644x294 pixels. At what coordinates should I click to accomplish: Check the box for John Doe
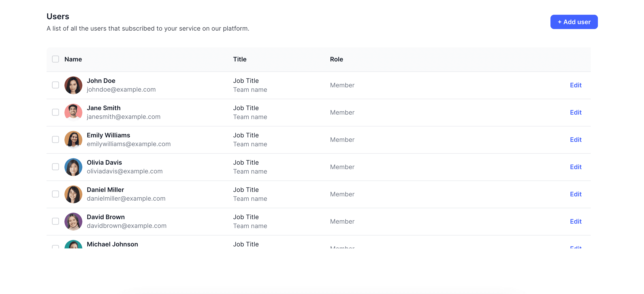(55, 85)
